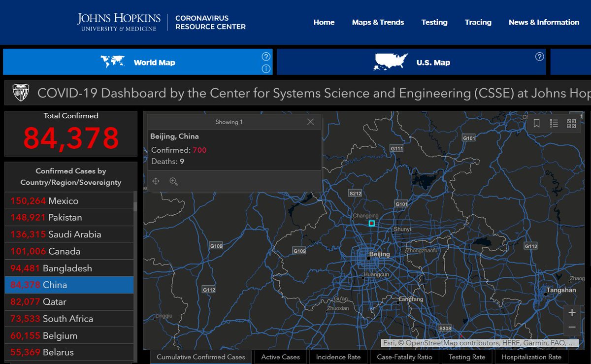Open the Home menu item
The image size is (591, 364).
(x=324, y=22)
